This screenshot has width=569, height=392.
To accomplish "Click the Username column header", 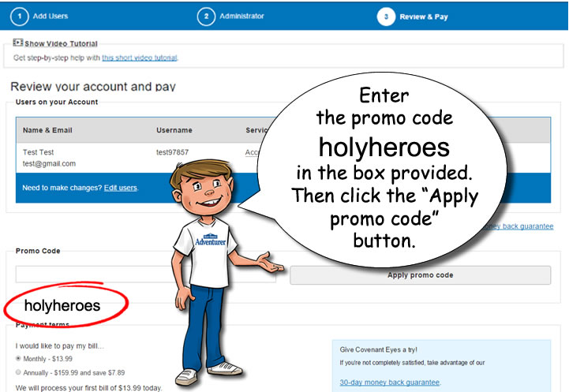I will tap(174, 130).
